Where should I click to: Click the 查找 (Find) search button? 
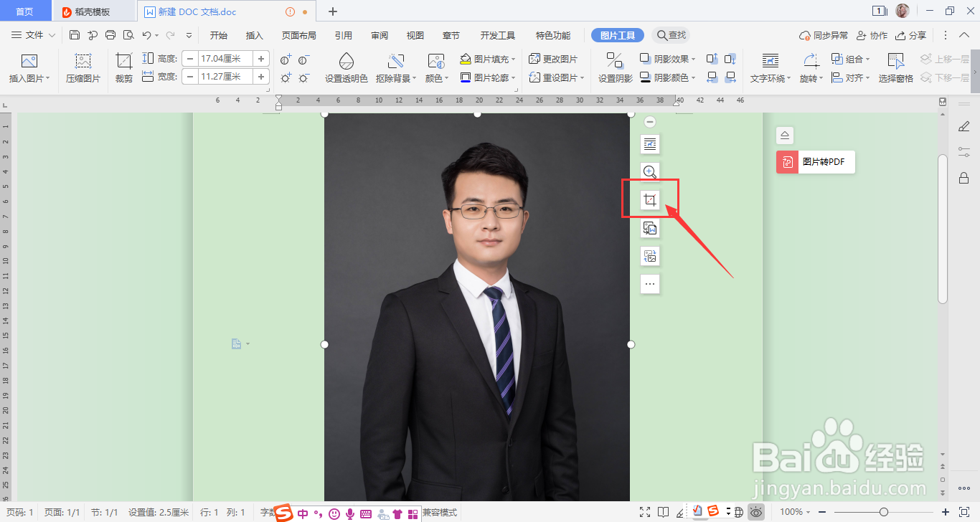coord(671,35)
